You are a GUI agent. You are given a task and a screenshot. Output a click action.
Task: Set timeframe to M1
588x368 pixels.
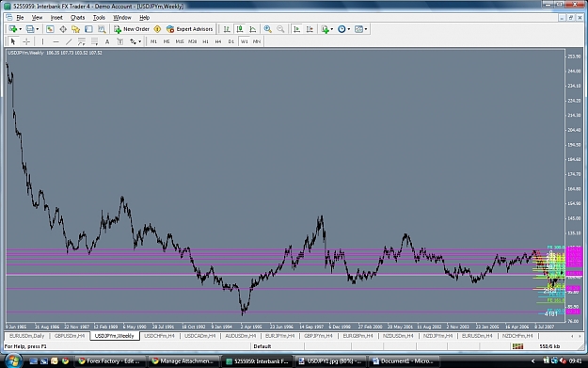pos(153,41)
